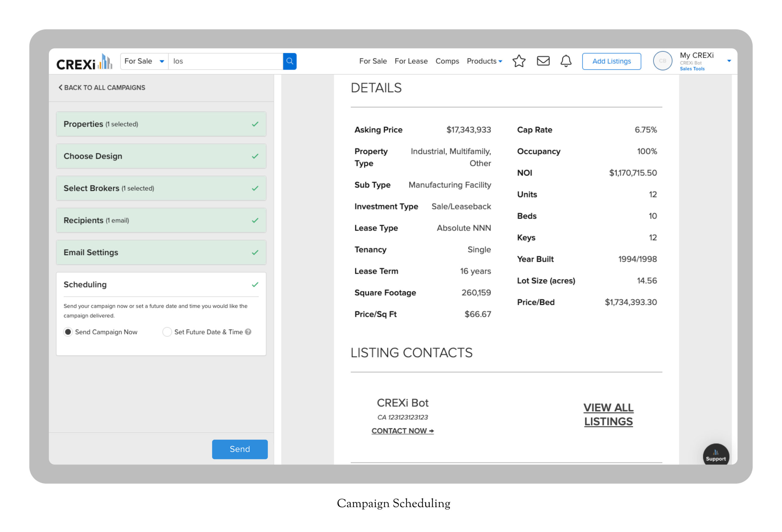
Task: Expand the Products dropdown menu
Action: (484, 61)
